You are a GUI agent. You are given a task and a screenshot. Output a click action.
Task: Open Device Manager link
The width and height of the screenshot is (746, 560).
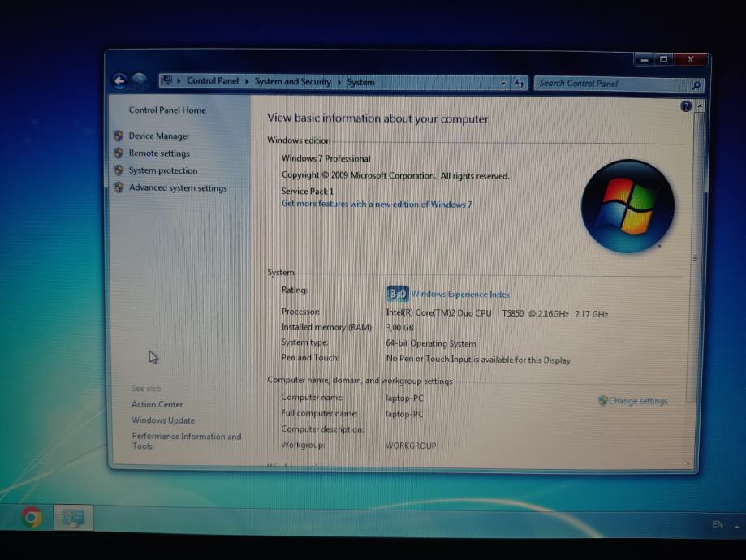pos(159,136)
